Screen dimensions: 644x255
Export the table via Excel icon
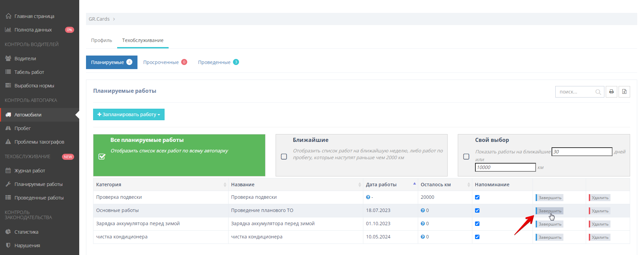[x=624, y=92]
